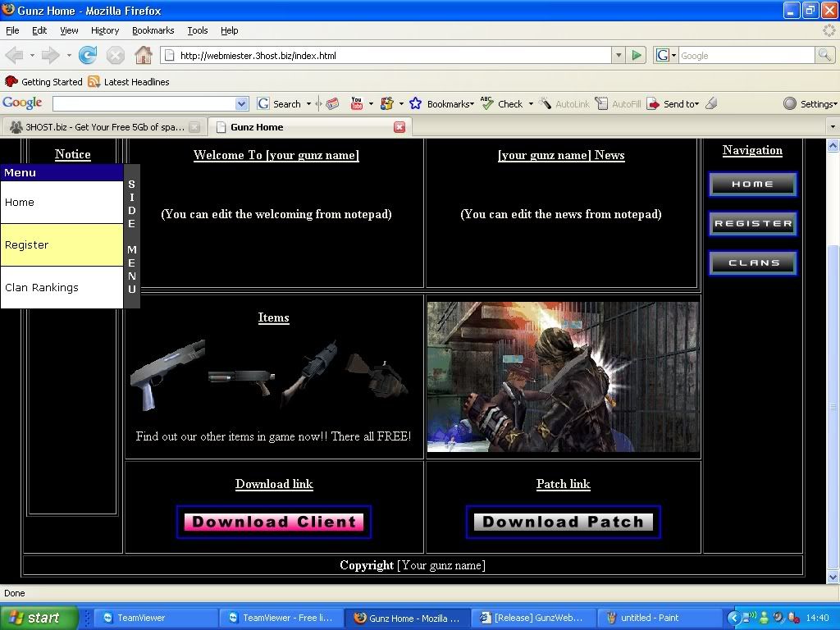
Task: Expand the Google toolbar search box dropdown
Action: coord(241,104)
